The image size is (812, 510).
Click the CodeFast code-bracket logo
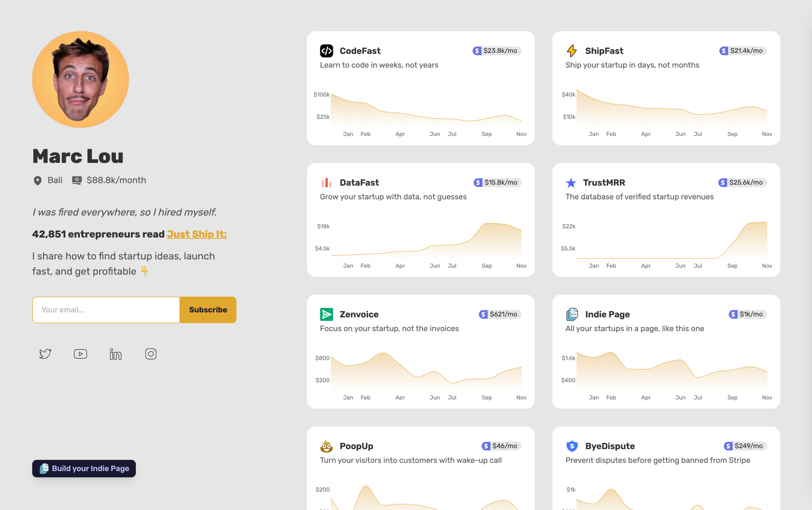(326, 51)
